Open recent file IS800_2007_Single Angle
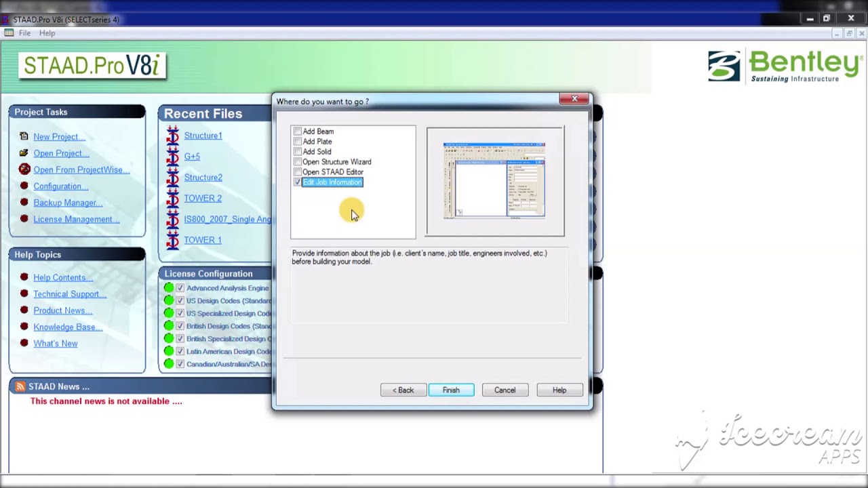 click(x=227, y=220)
